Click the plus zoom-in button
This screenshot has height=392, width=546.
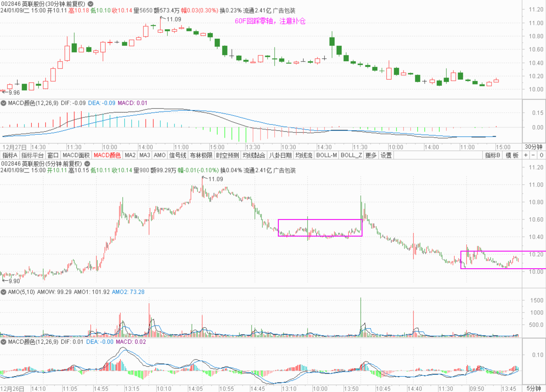tap(526, 155)
